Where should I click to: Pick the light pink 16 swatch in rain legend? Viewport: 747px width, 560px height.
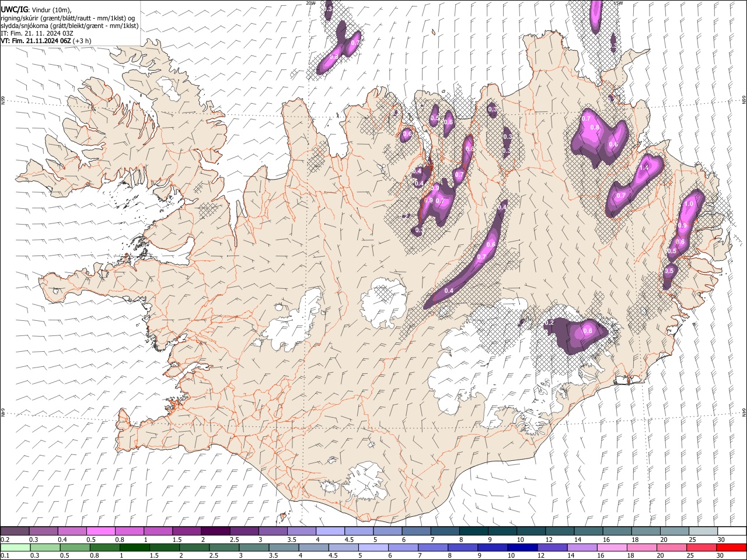tap(612, 547)
